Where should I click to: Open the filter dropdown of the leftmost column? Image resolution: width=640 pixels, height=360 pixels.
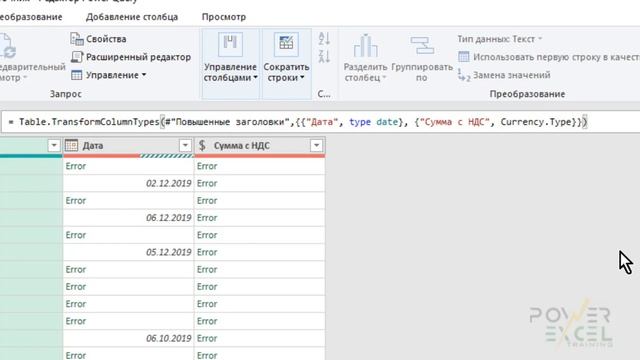click(54, 145)
